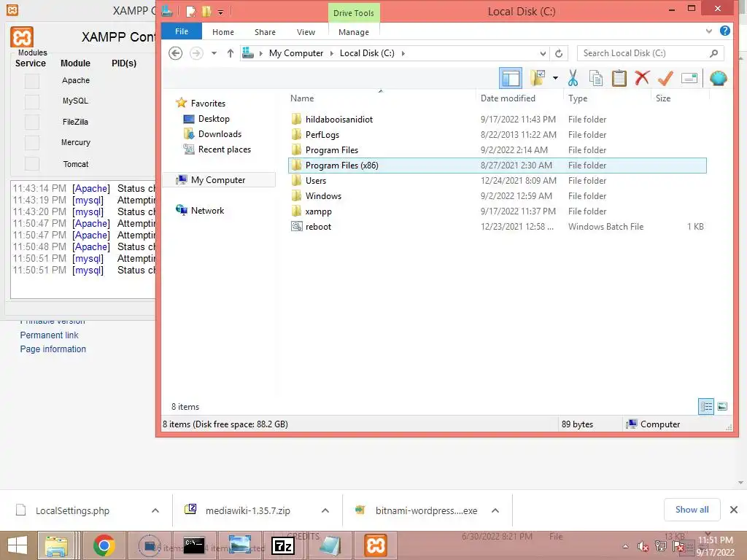Click the search magnifier icon
The width and height of the screenshot is (747, 560).
coord(713,53)
